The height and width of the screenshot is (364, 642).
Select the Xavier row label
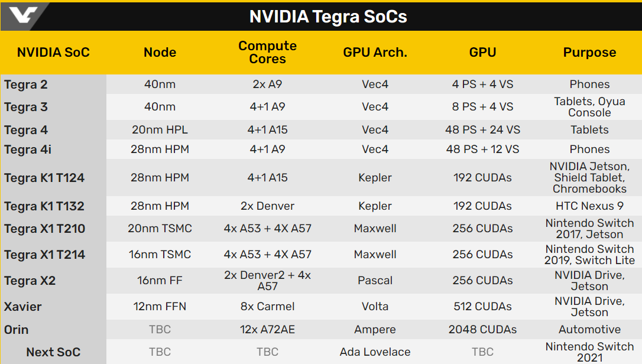[x=23, y=307]
